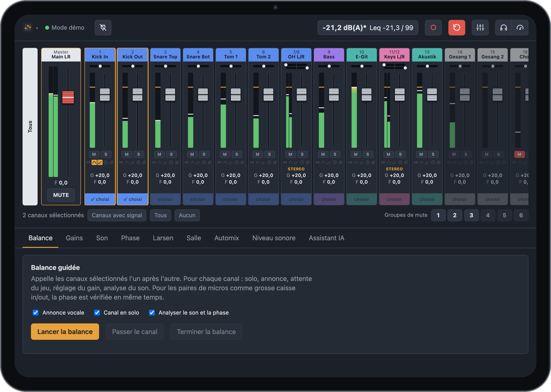Open the Phase tab
The width and height of the screenshot is (551, 392).
(130, 238)
